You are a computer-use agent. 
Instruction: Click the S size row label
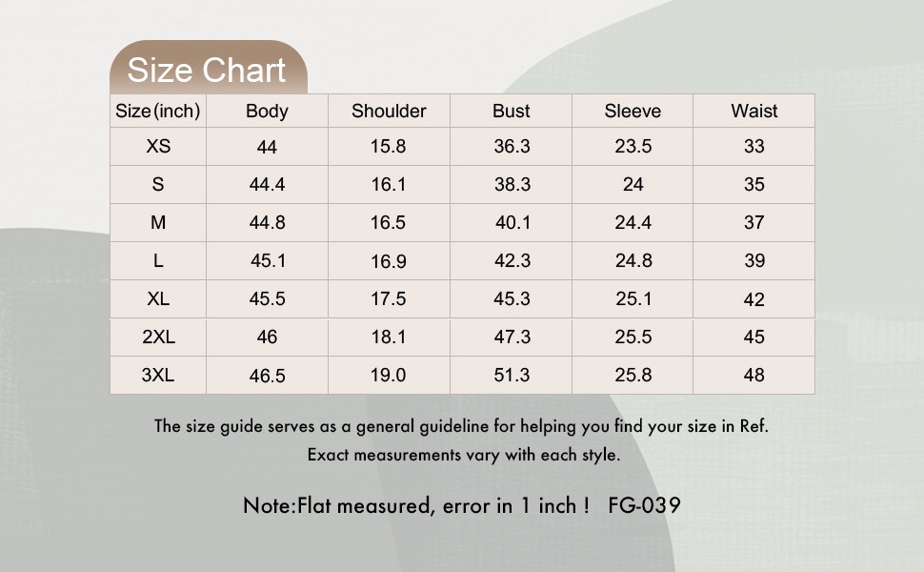click(158, 185)
